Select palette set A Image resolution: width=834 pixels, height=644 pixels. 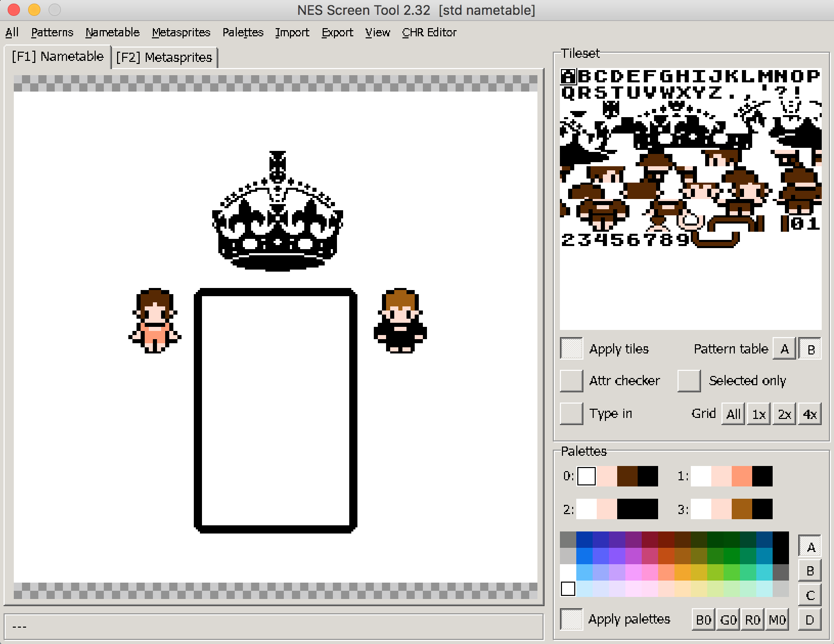click(810, 546)
